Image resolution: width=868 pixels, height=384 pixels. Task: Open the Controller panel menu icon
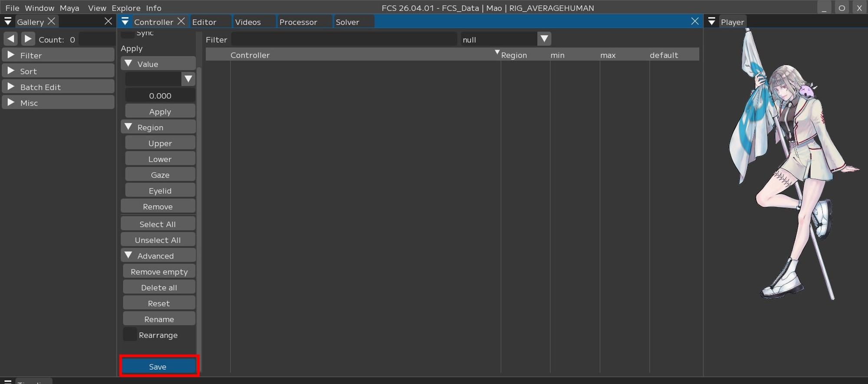click(x=125, y=22)
